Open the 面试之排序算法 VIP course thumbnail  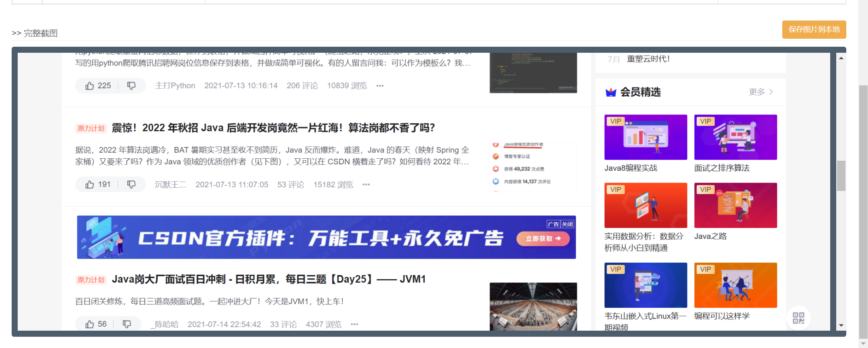tap(735, 137)
